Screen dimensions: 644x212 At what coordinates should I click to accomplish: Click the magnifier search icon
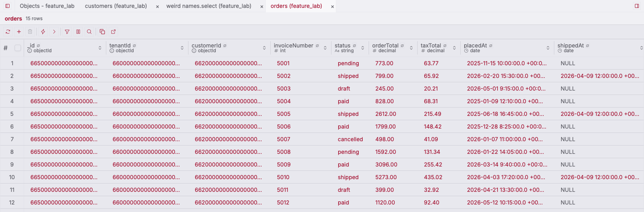click(x=89, y=32)
